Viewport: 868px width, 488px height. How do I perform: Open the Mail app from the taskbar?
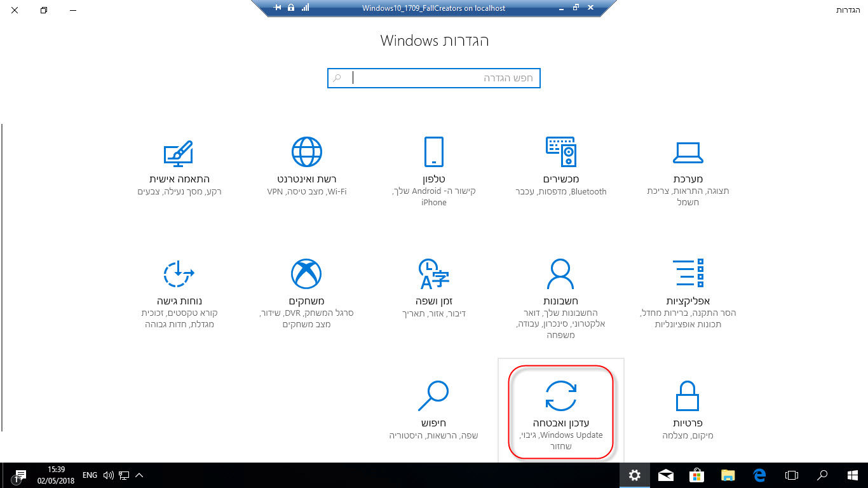[666, 475]
